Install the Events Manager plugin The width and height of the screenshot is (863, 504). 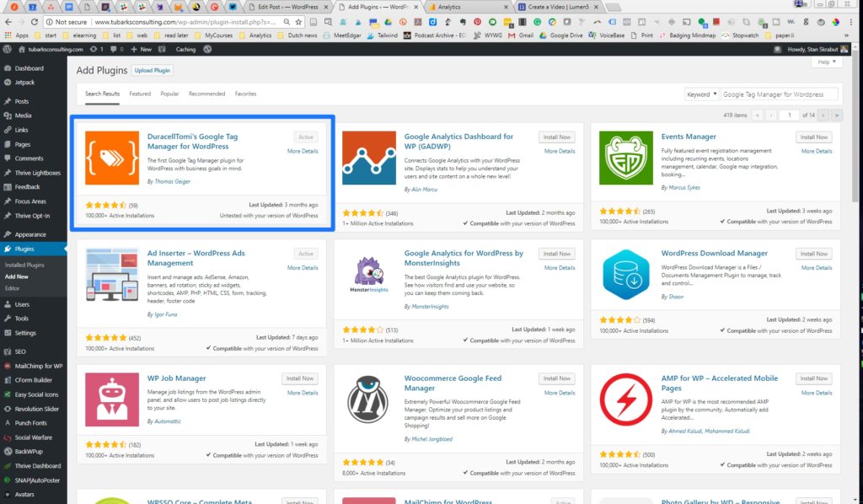tap(813, 137)
